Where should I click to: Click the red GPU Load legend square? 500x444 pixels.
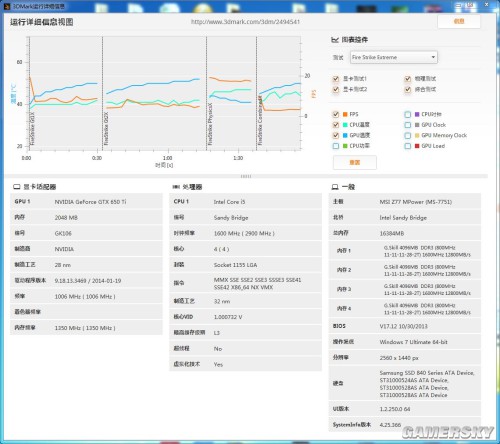417,146
